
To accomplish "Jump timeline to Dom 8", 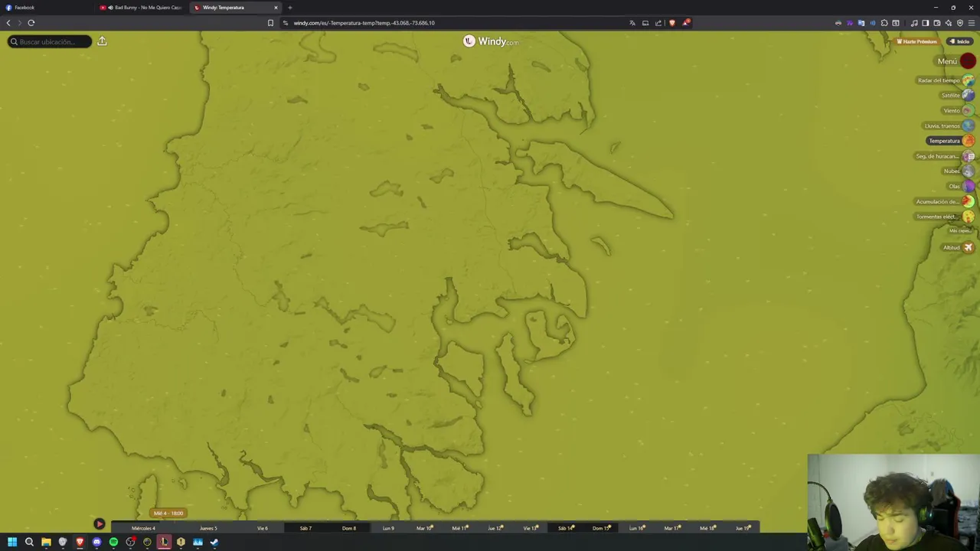I will (x=349, y=528).
